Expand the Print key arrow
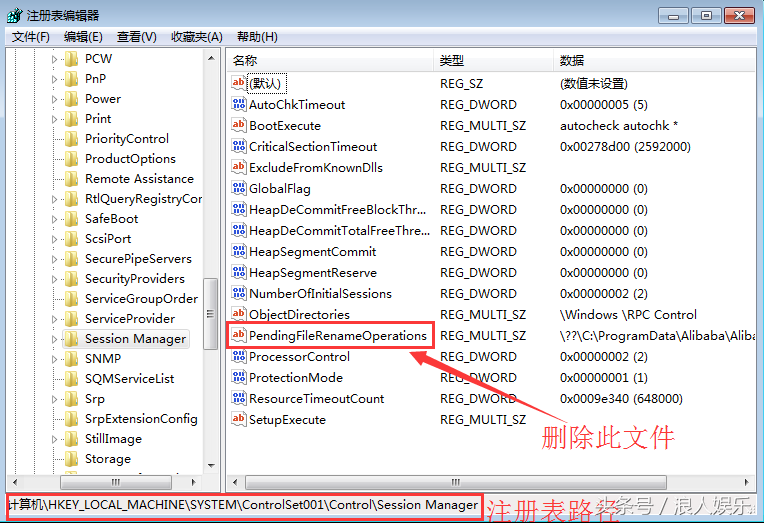This screenshot has height=523, width=764. (x=54, y=119)
